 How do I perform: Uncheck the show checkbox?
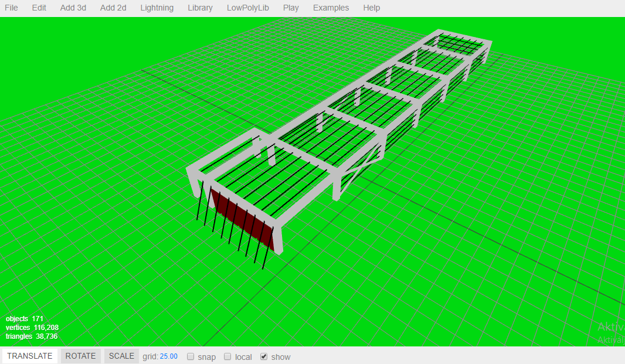[264, 356]
